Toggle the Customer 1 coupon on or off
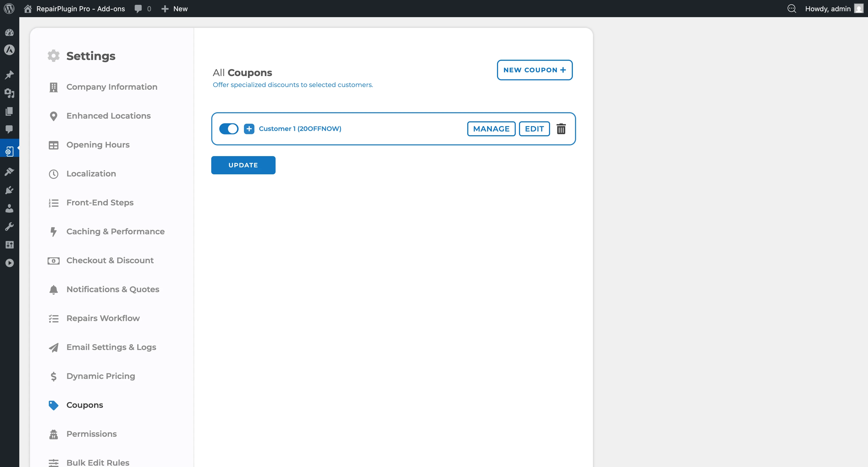 coord(229,129)
